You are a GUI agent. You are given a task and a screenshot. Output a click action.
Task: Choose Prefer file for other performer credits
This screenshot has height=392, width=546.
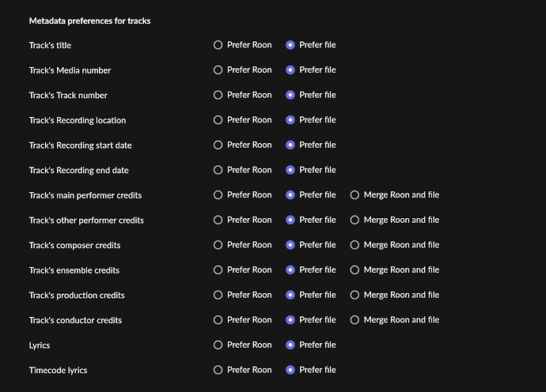[290, 220]
